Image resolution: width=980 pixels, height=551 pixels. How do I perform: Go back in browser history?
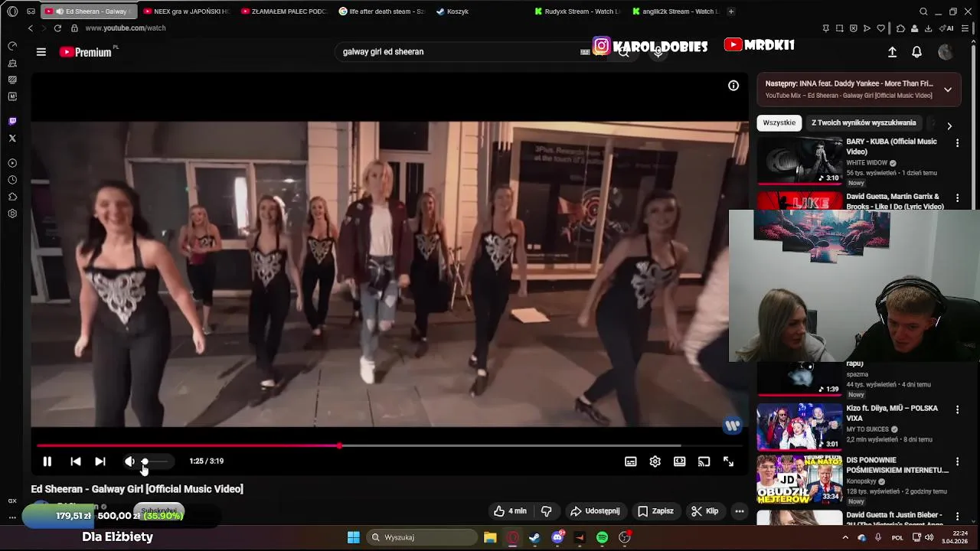[x=31, y=28]
